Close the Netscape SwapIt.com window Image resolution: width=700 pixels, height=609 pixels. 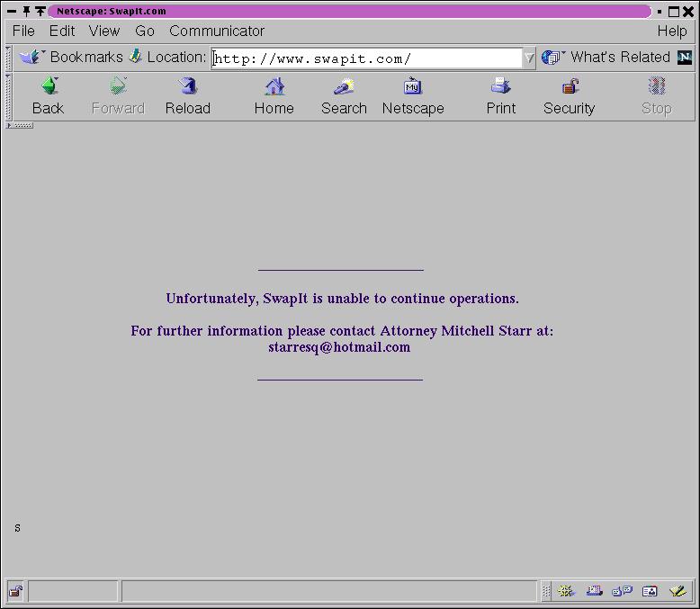pos(688,12)
